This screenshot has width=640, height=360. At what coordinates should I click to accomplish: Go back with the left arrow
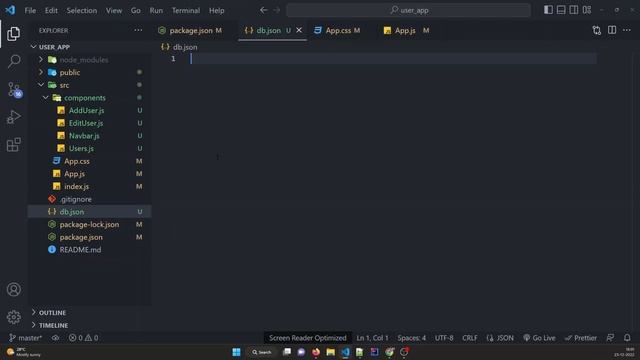(264, 10)
